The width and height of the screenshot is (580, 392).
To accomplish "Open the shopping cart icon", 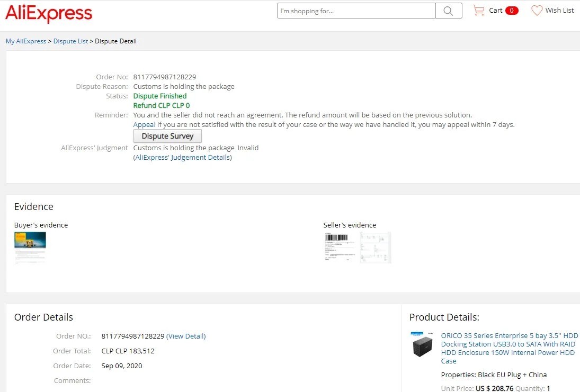I will 479,11.
